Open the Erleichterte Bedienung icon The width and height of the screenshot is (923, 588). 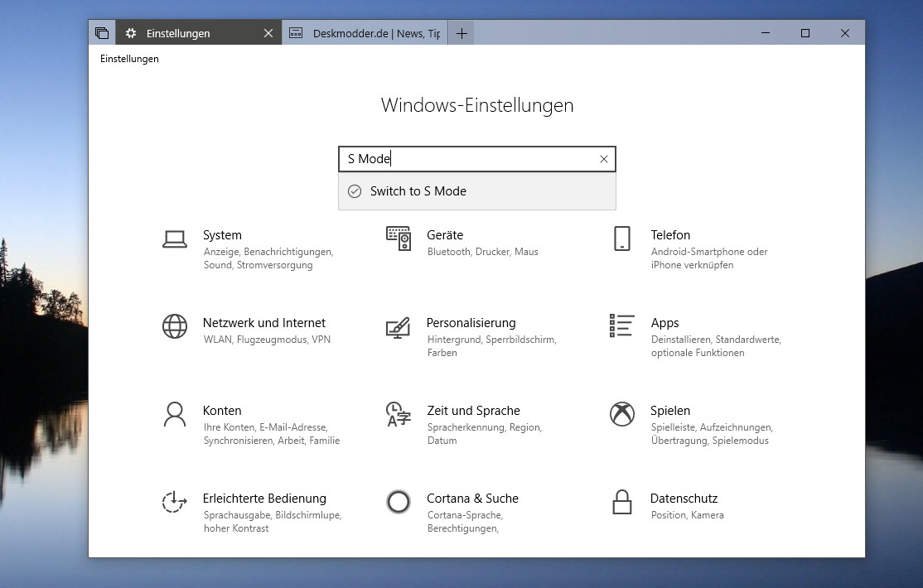click(x=174, y=502)
